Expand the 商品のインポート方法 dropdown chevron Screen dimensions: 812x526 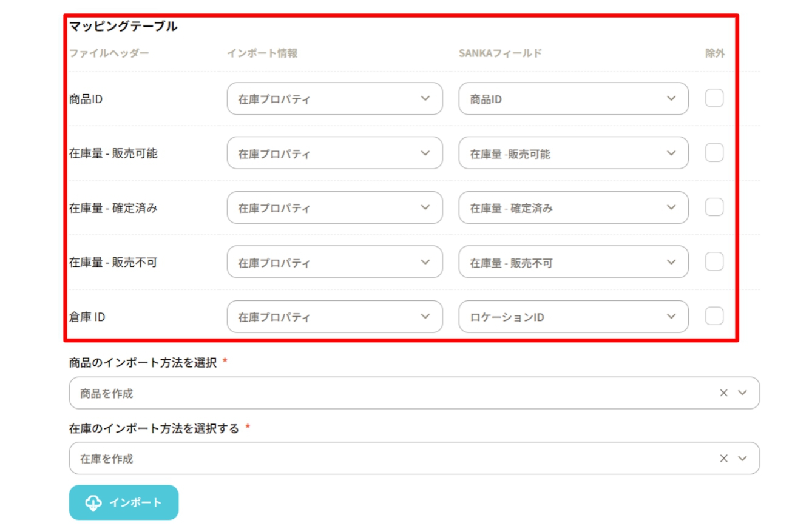742,393
